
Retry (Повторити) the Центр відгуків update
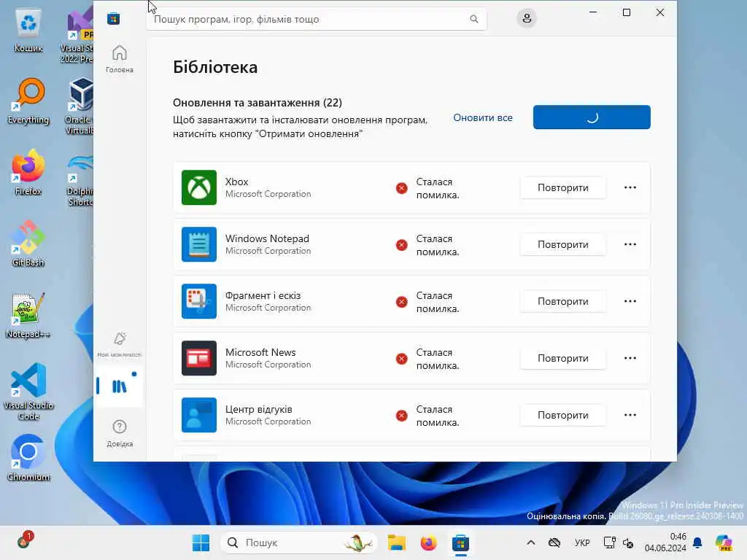(563, 415)
